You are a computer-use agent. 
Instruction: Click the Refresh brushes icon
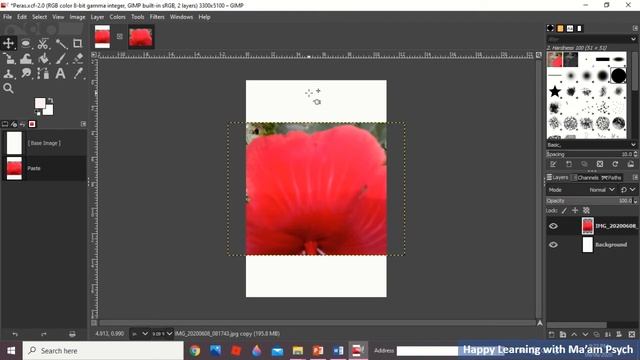coord(615,164)
